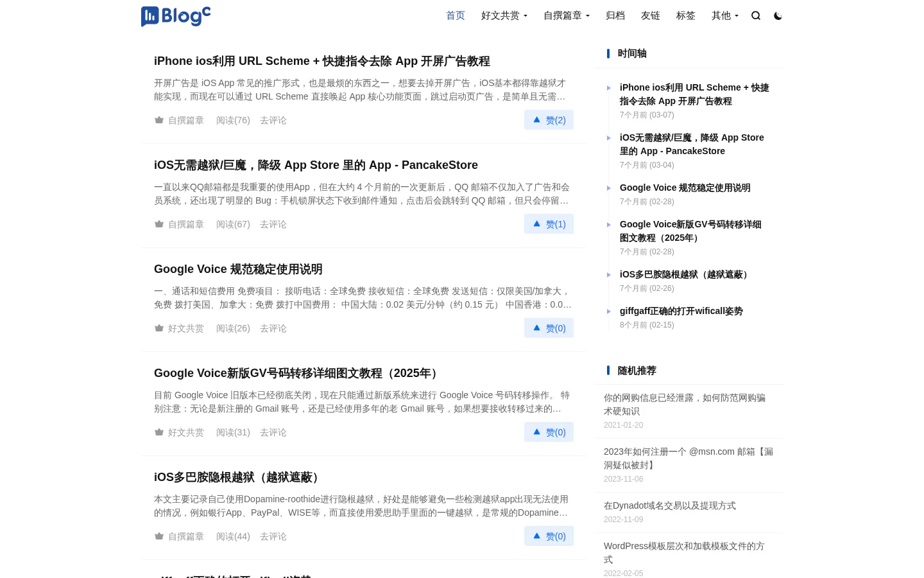Image resolution: width=924 pixels, height=578 pixels.
Task: Open article title iOS无需越狱/巨魔 PancakeStore
Action: 316,165
